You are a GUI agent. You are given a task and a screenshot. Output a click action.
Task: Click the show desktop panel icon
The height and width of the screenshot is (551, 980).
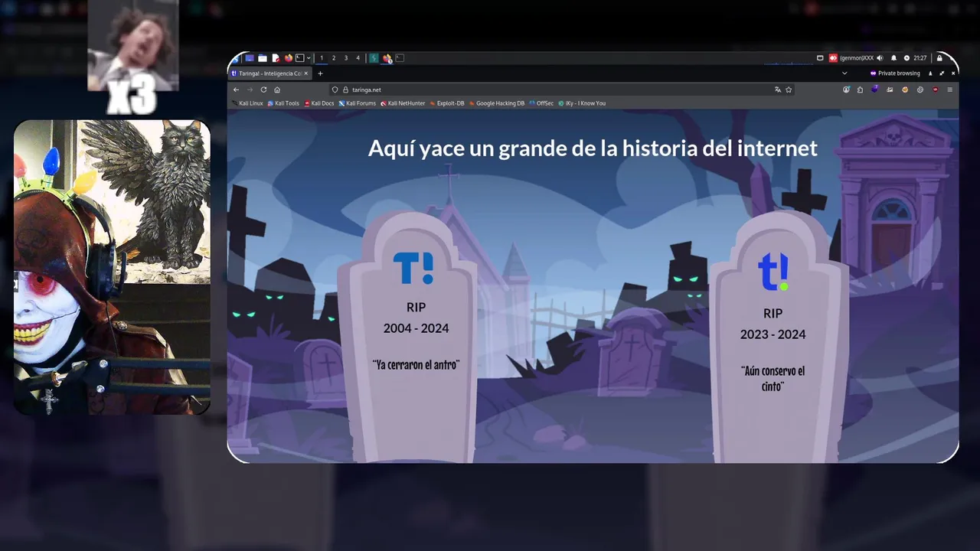coord(250,58)
